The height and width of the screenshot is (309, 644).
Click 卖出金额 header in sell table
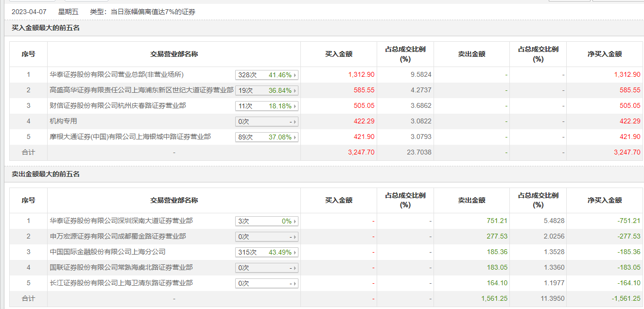[471, 200]
